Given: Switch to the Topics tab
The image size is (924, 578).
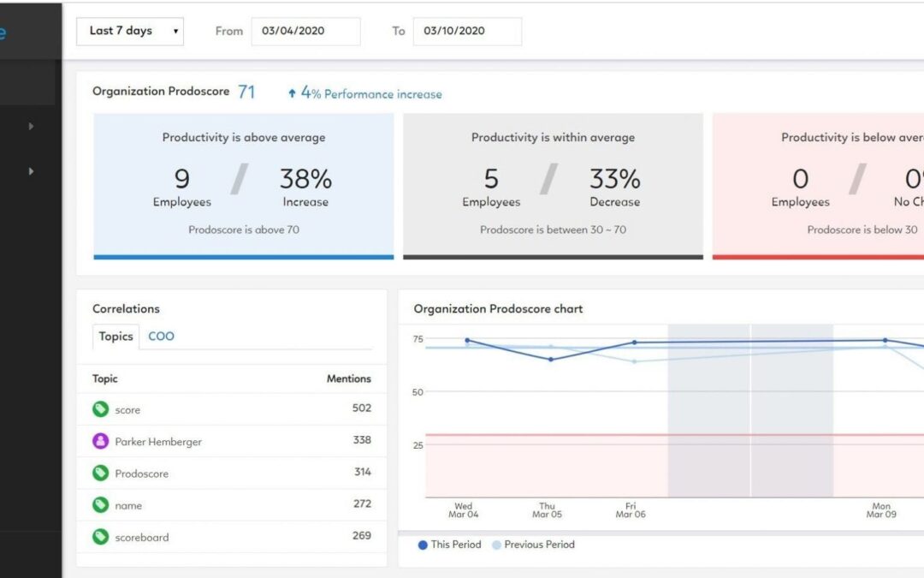Looking at the screenshot, I should (115, 337).
